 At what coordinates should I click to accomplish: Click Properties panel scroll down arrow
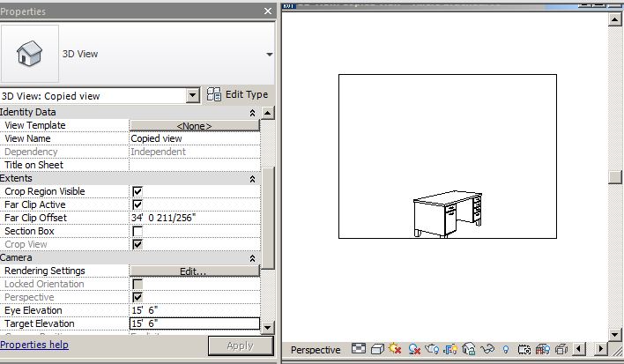(x=268, y=328)
